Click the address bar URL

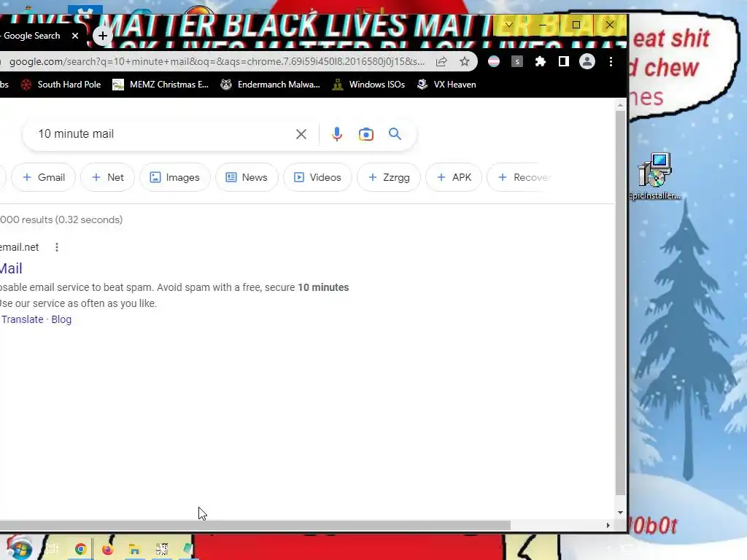click(217, 61)
